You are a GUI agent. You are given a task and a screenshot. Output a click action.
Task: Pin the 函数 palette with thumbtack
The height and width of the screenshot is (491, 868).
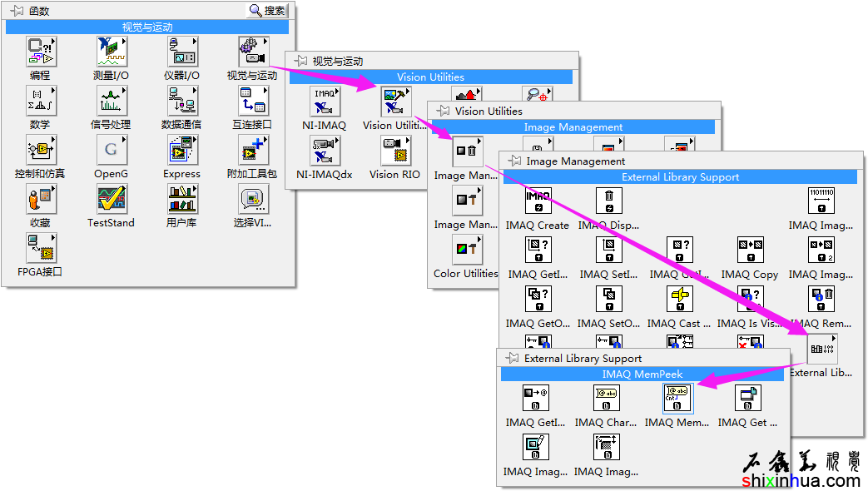16,11
